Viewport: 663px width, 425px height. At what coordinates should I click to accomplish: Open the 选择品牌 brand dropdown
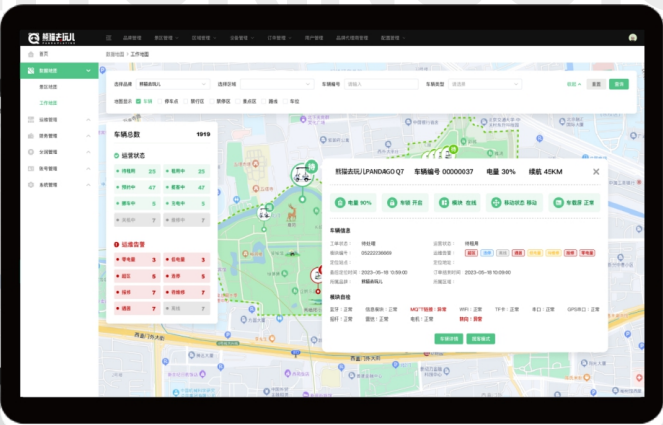coord(172,85)
